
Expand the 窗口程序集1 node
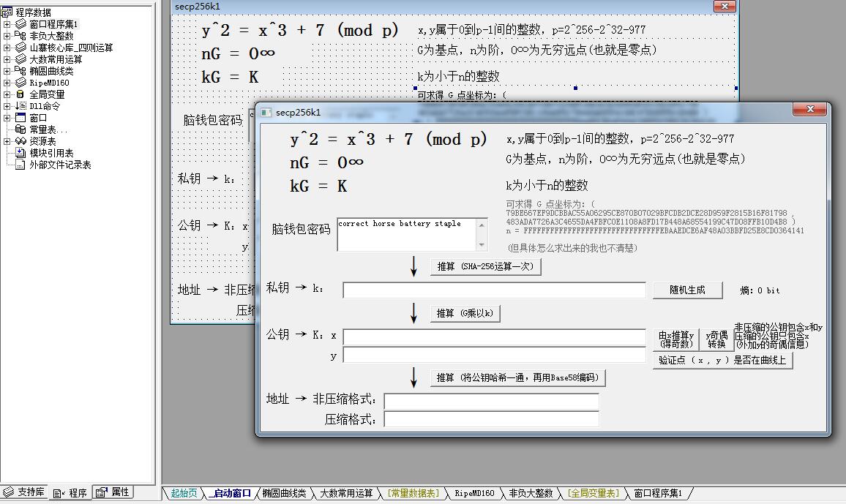tap(7, 24)
